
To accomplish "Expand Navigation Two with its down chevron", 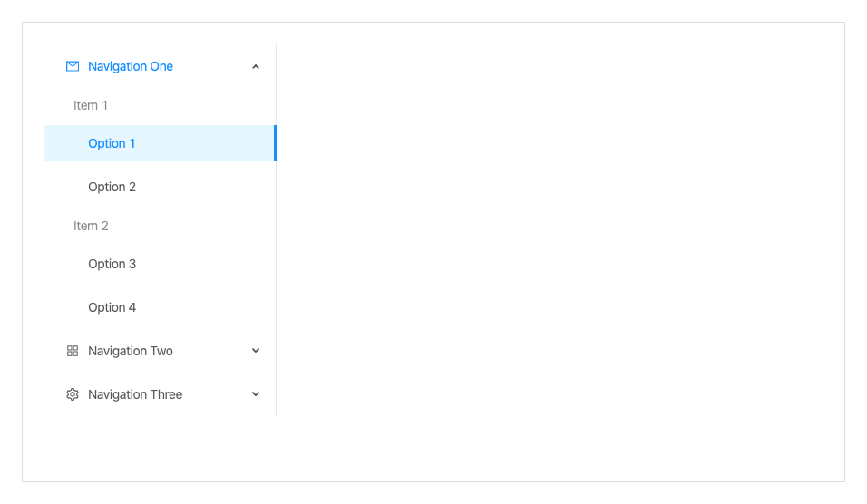I will pos(256,351).
